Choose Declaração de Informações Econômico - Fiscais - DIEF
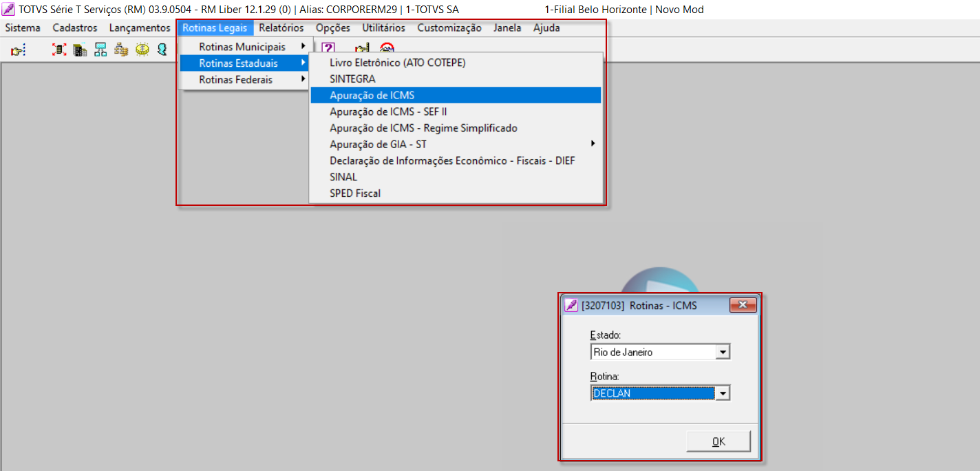This screenshot has width=980, height=471. tap(456, 160)
